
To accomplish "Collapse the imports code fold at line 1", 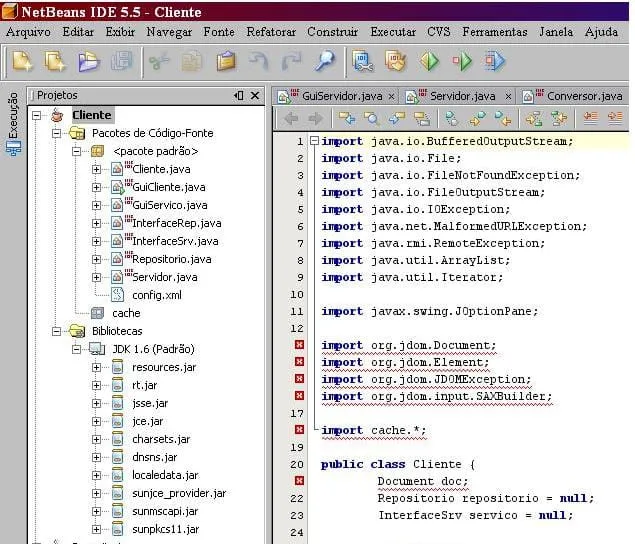I will (x=312, y=141).
